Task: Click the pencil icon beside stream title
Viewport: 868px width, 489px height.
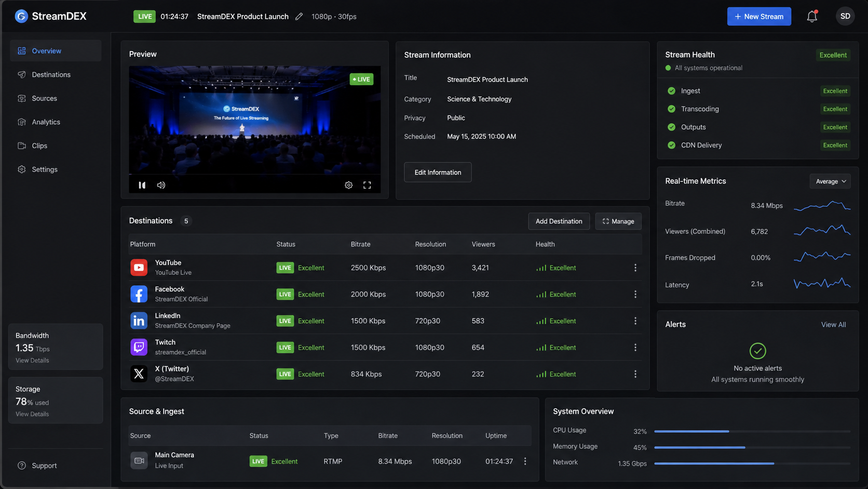Action: (299, 17)
